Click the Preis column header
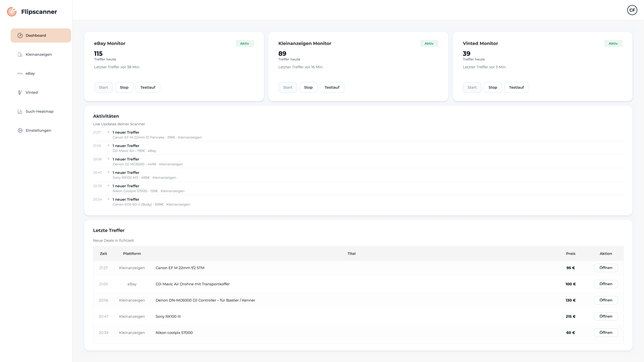The image size is (644, 362). click(570, 254)
